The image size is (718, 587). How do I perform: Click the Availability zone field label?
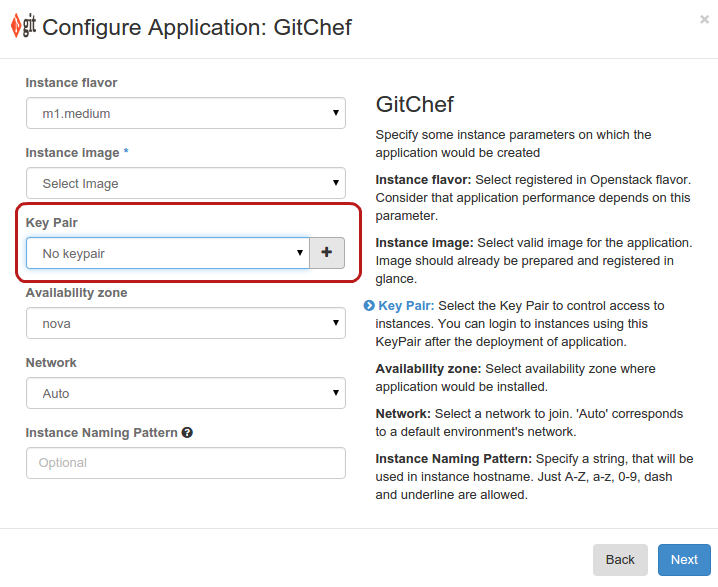pos(76,293)
